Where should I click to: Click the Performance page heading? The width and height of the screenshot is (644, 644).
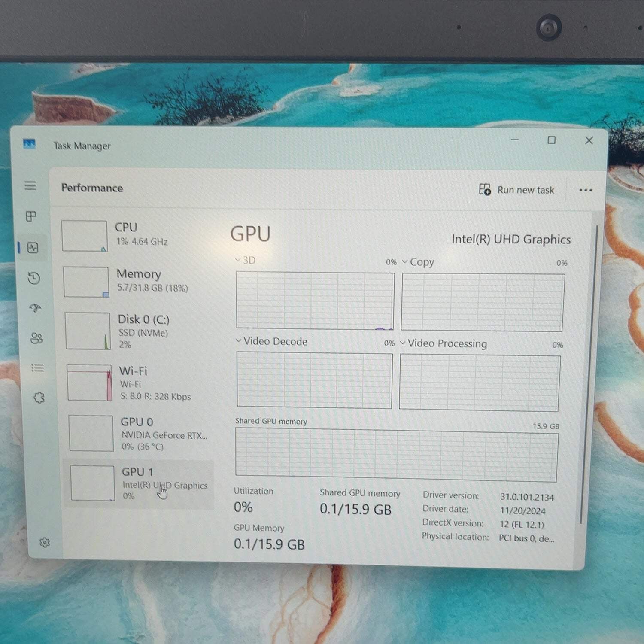pyautogui.click(x=92, y=188)
